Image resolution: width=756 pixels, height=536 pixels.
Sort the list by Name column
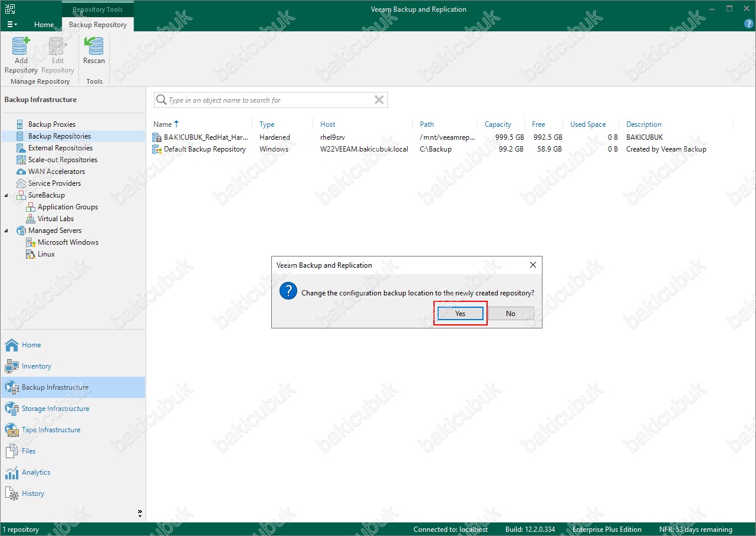click(x=163, y=124)
